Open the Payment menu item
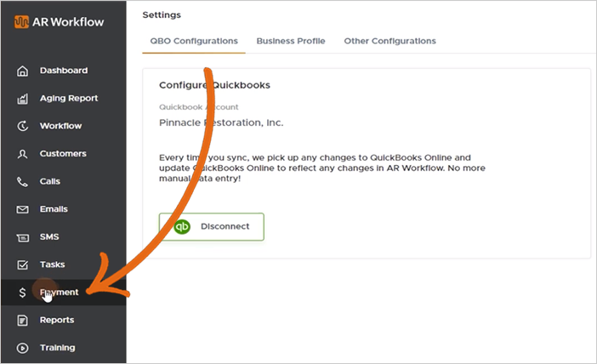 click(60, 293)
